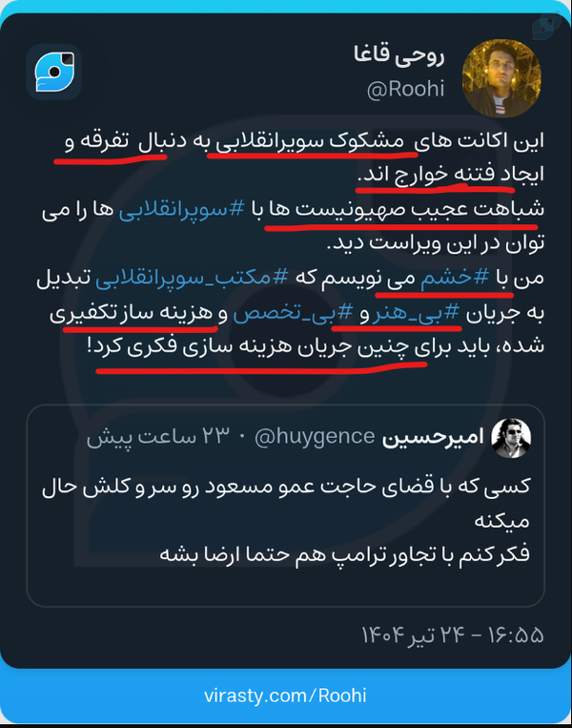Click the @huygence handle in quoted post
This screenshot has height=728, width=572.
coord(315,436)
